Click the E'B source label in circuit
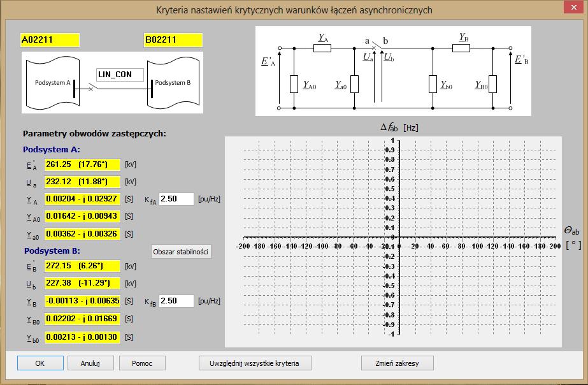 click(521, 60)
